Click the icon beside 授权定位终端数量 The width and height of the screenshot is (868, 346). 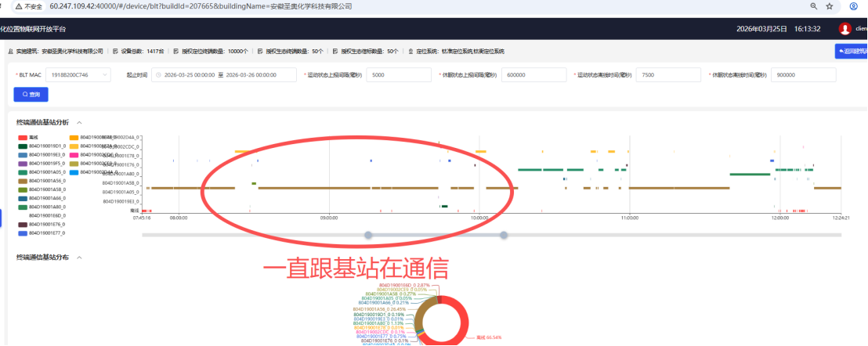tap(176, 52)
